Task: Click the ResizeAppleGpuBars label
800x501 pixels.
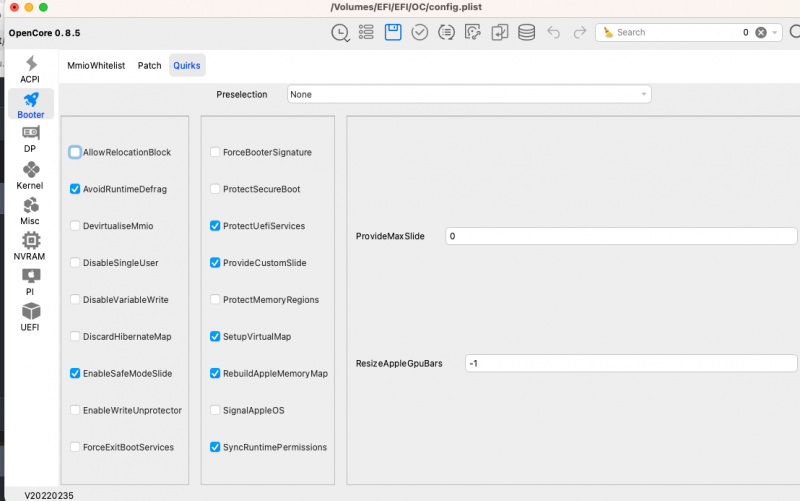Action: (399, 363)
